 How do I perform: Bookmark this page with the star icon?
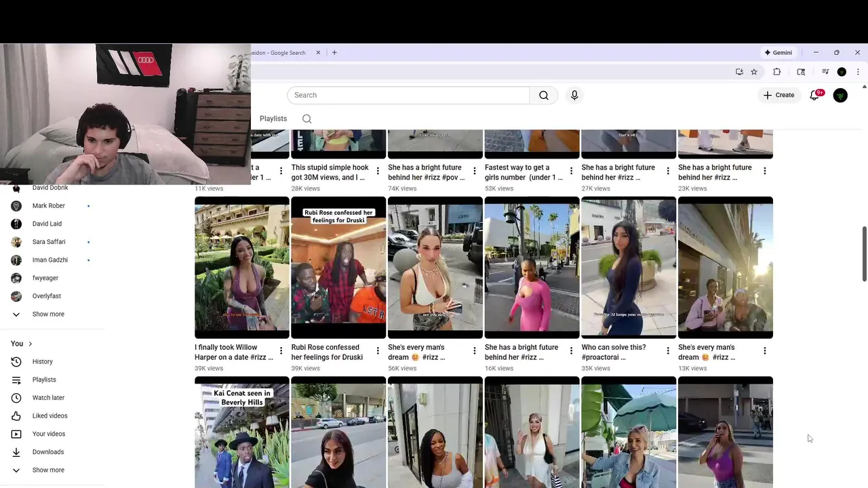pos(754,72)
